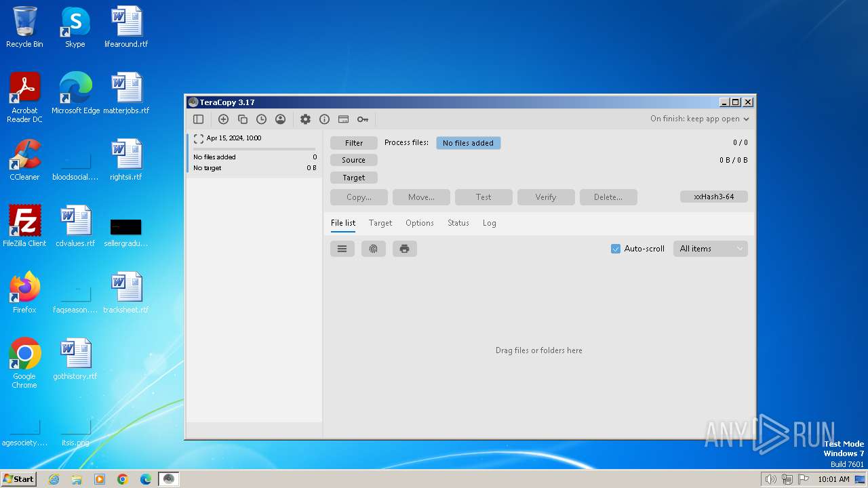This screenshot has height=488, width=868.
Task: Select lifearound.rtf on the desktop
Action: 126,27
